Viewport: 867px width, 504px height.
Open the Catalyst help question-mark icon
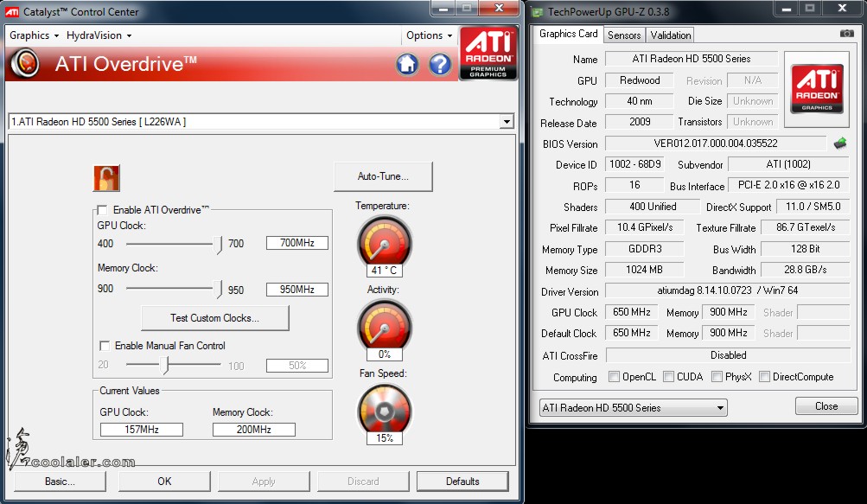440,65
